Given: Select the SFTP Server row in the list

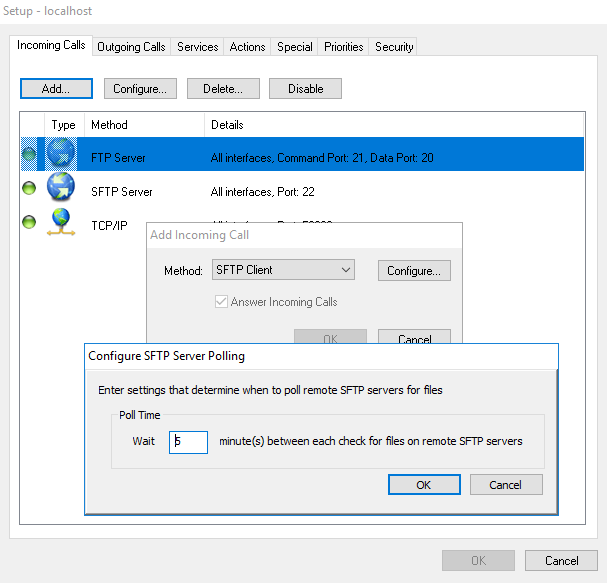Looking at the screenshot, I should pyautogui.click(x=300, y=190).
